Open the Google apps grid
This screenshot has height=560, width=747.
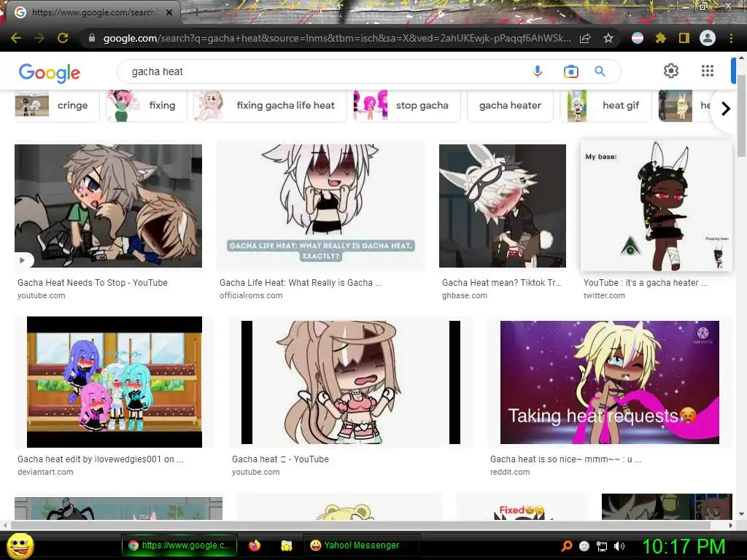coord(708,71)
